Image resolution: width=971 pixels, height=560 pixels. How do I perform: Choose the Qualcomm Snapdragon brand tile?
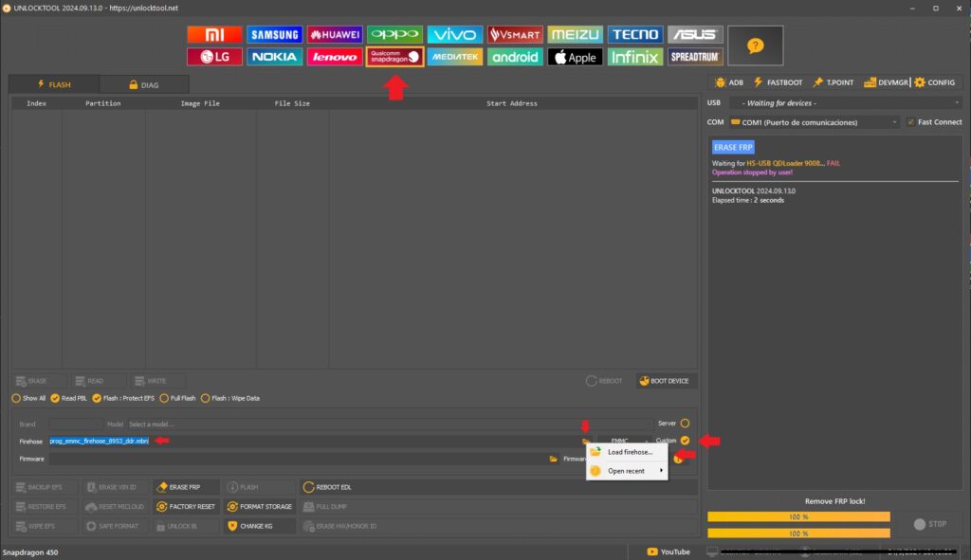tap(394, 57)
